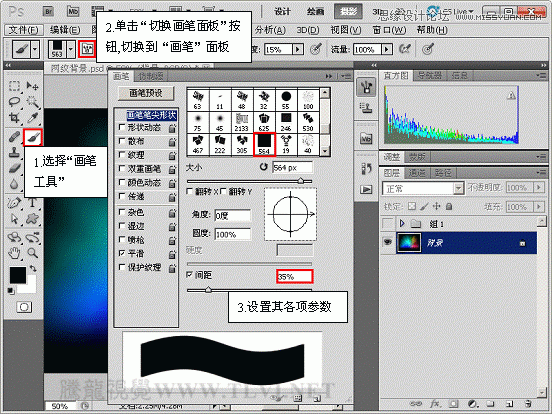Switch to the 绘画 workspace
552x414 pixels.
(315, 12)
